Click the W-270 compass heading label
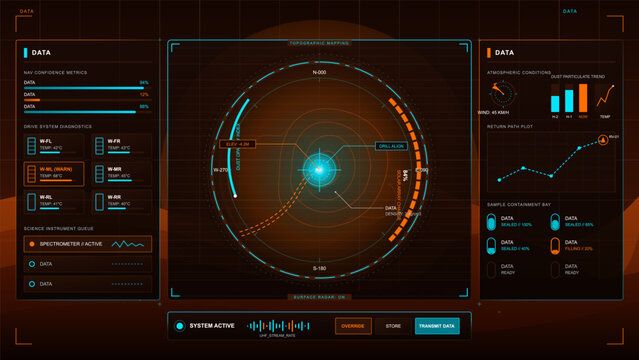 tap(221, 170)
